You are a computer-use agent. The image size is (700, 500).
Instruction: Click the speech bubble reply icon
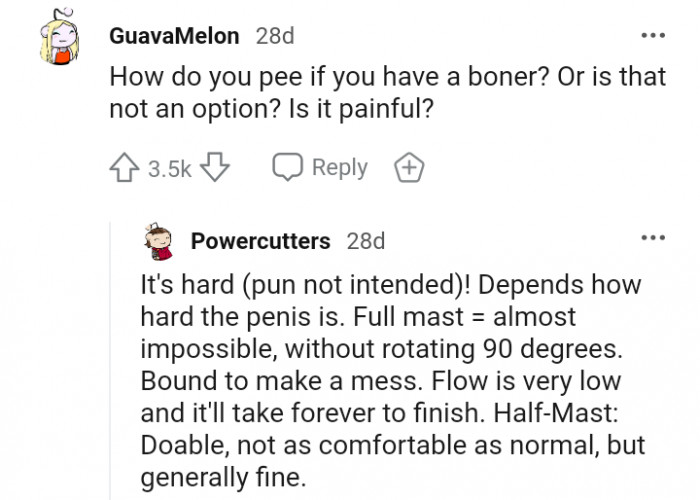coord(288,168)
